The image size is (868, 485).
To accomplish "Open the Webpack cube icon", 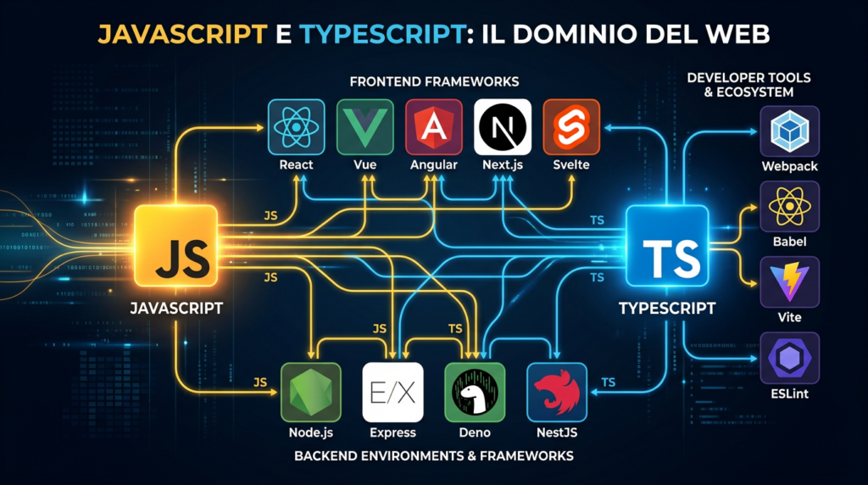I will (790, 133).
